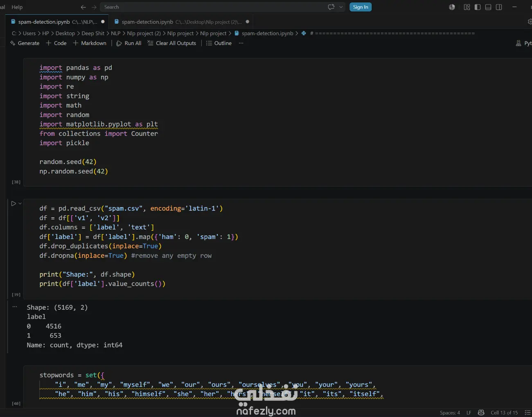Click the print("Shape:", df.shape) line
This screenshot has height=417, width=532.
click(x=87, y=274)
